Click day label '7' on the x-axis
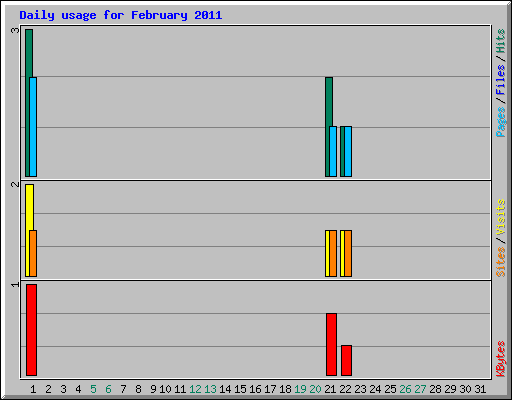This screenshot has height=400, width=512. [123, 389]
